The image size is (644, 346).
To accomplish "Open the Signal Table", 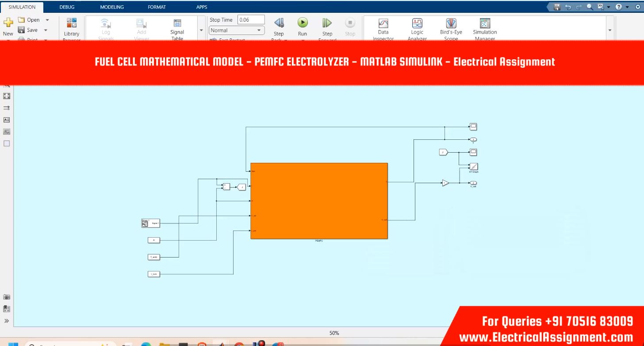I will pos(177,23).
